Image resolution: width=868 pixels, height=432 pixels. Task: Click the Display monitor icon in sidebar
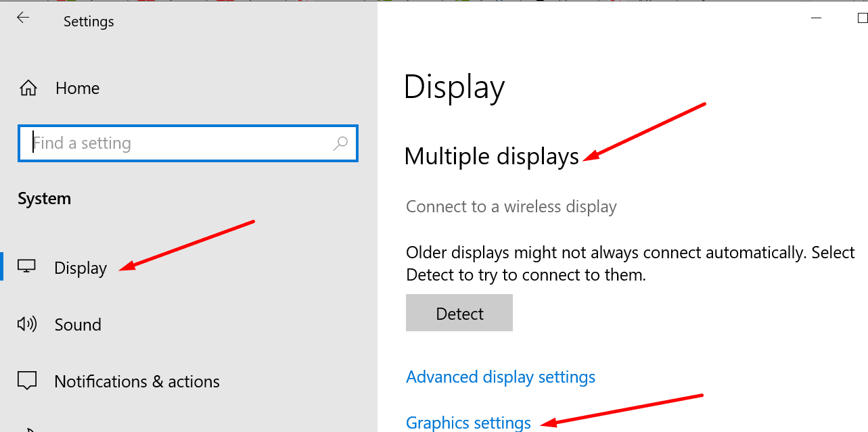tap(28, 268)
